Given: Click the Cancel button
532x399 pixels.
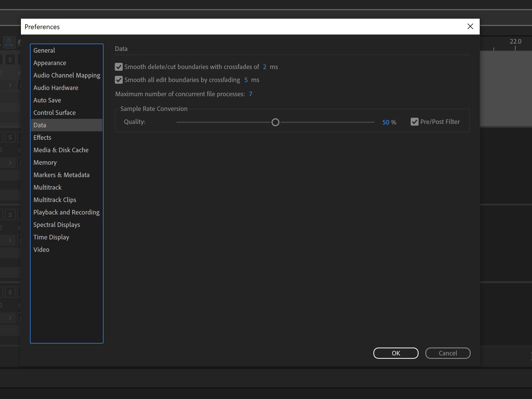Looking at the screenshot, I should pos(448,353).
